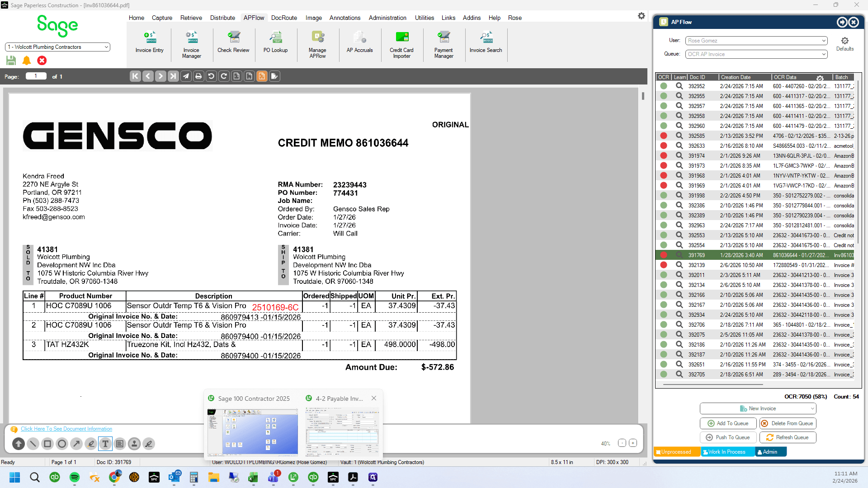
Task: Open the APFlow menu
Action: [254, 18]
